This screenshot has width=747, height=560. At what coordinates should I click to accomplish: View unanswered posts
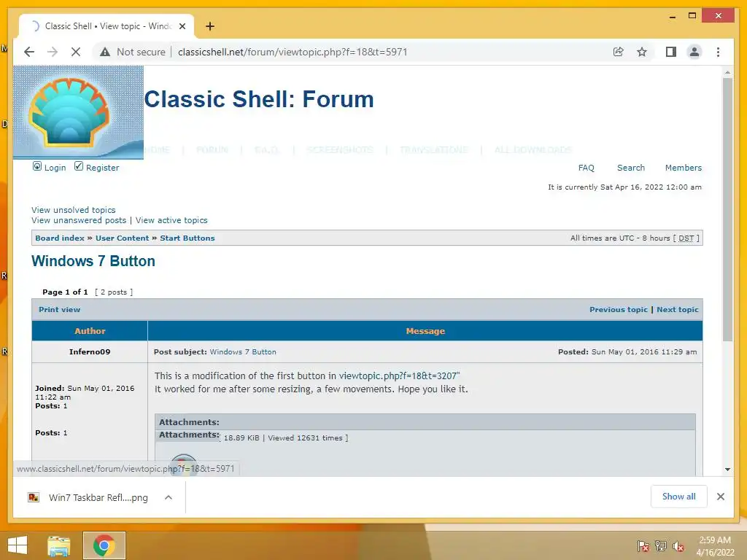pyautogui.click(x=79, y=220)
